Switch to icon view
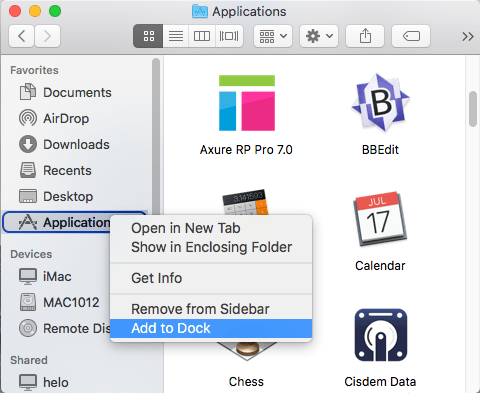 click(x=148, y=36)
